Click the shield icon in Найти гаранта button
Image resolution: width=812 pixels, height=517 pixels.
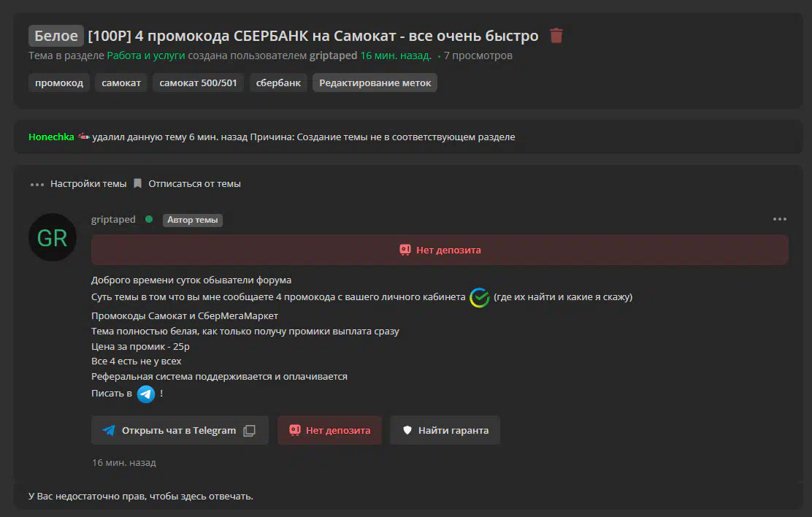click(x=407, y=430)
